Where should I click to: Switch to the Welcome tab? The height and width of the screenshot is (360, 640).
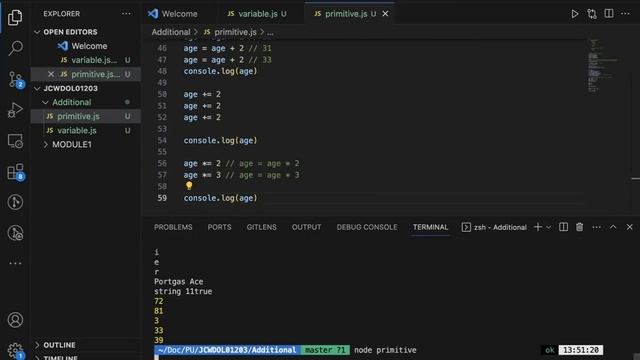173,13
